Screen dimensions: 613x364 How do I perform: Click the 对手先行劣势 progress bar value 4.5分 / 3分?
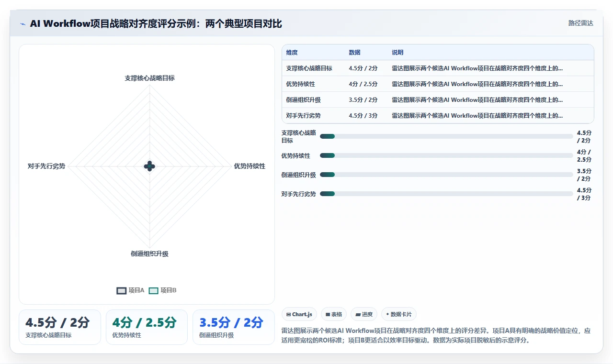[584, 194]
